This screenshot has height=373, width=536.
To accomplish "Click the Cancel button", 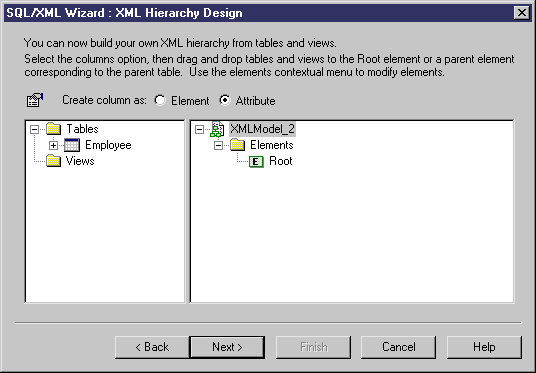I will tap(399, 347).
